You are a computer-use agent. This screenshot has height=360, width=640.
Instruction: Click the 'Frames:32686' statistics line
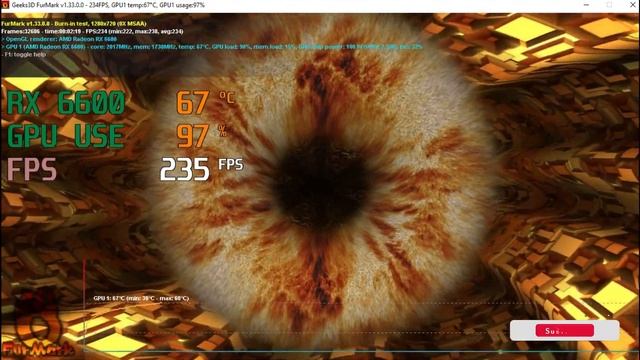(x=92, y=31)
